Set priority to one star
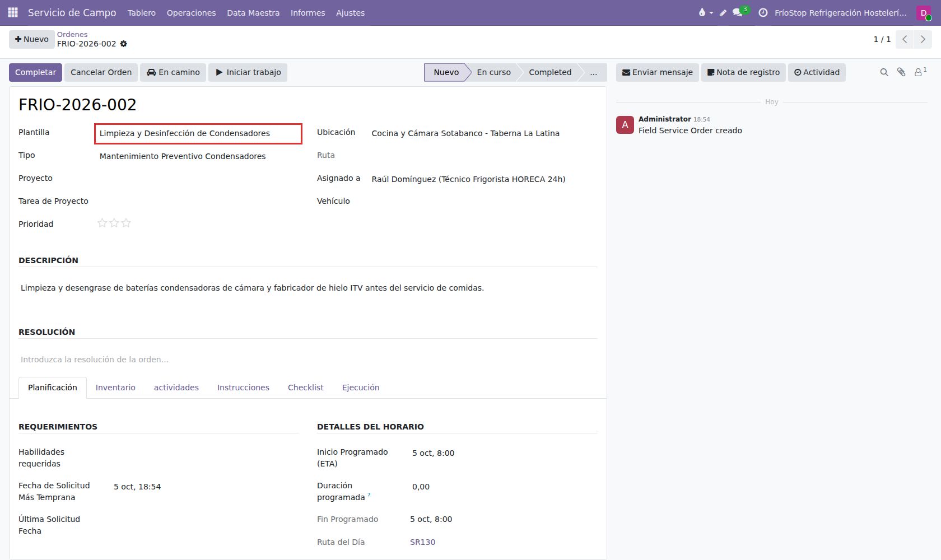This screenshot has height=560, width=941. [x=102, y=223]
